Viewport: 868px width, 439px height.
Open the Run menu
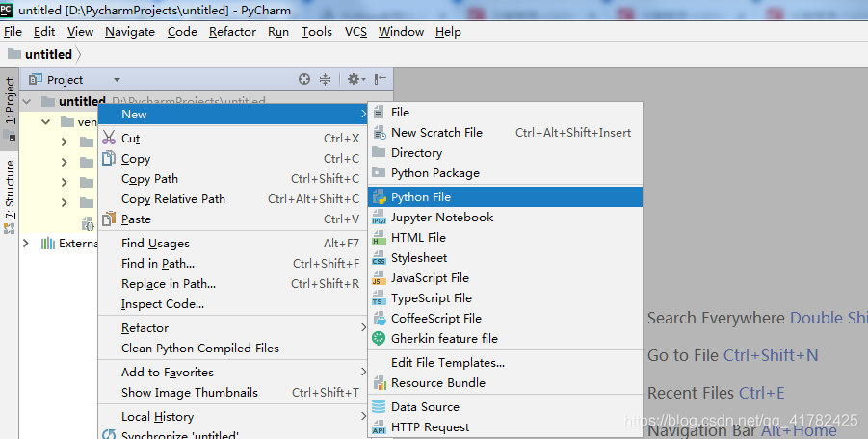(x=278, y=32)
